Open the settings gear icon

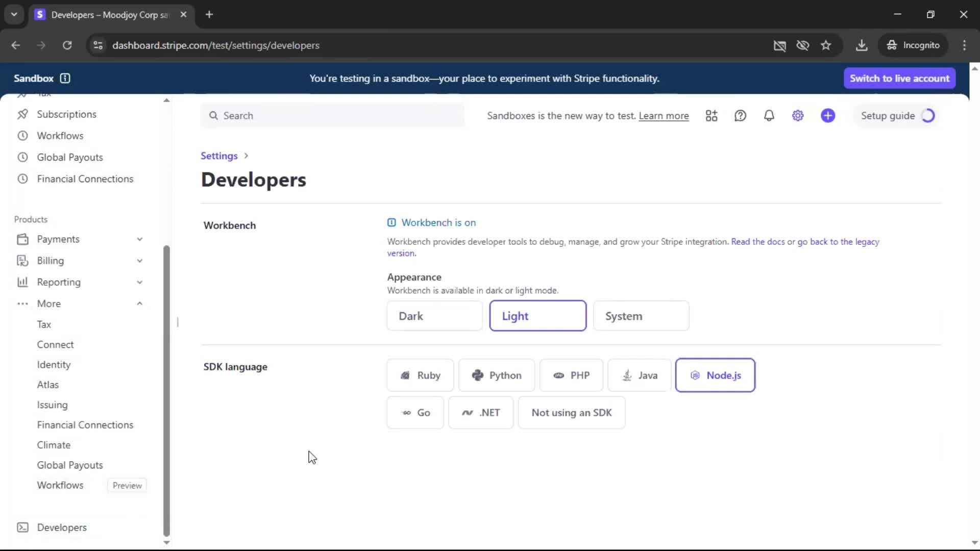tap(798, 116)
